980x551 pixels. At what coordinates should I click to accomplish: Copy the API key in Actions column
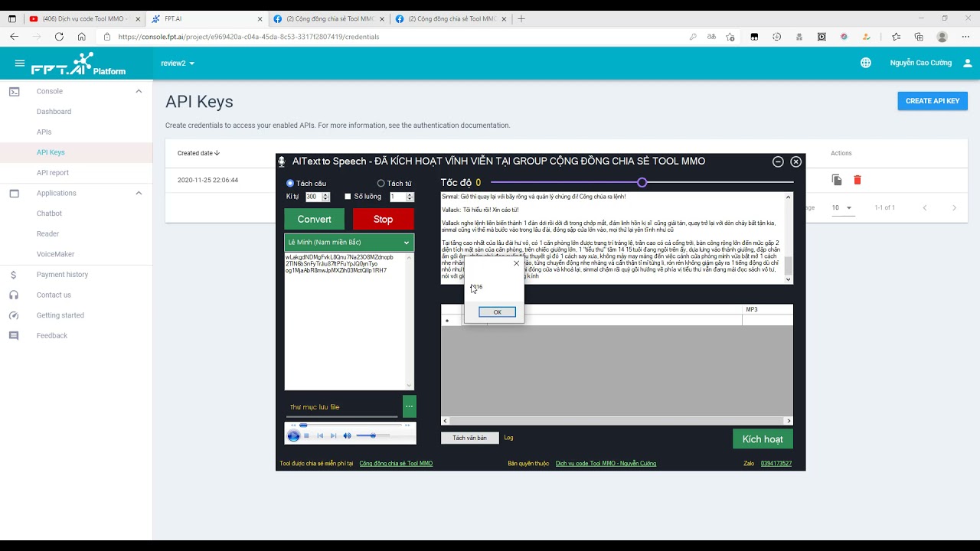point(837,180)
